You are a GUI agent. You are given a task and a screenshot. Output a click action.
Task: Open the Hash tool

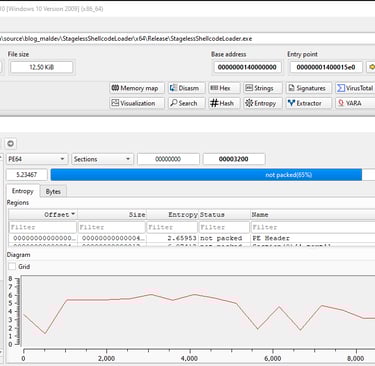pos(224,103)
